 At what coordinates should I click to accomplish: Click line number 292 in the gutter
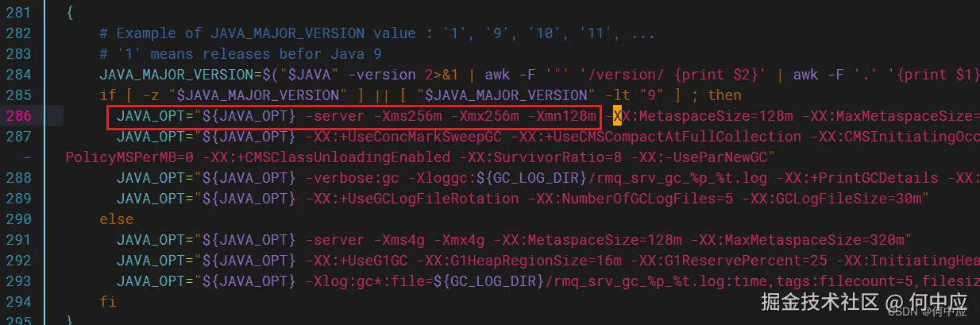(x=18, y=261)
